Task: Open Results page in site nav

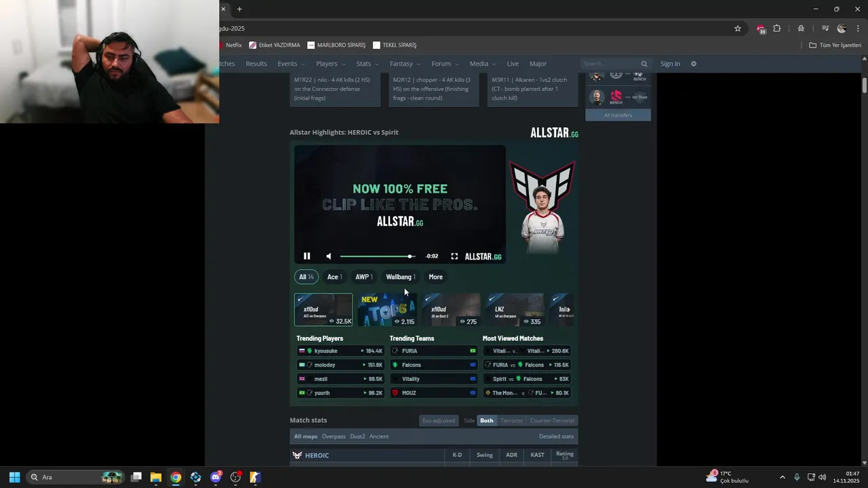Action: click(x=256, y=64)
